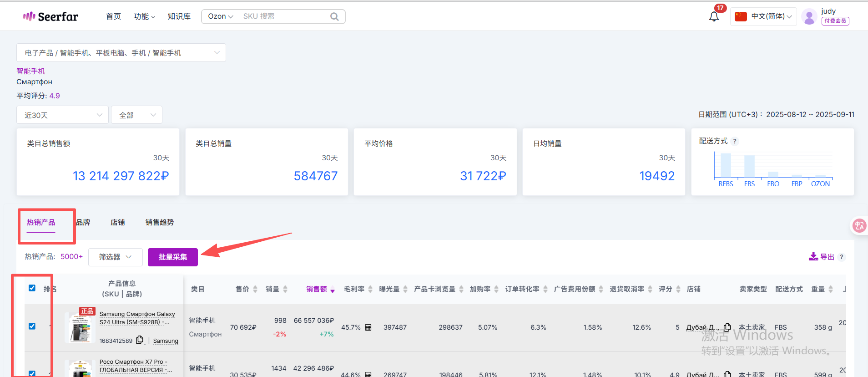868x377 pixels.
Task: Click the 批量采集 button
Action: 172,257
